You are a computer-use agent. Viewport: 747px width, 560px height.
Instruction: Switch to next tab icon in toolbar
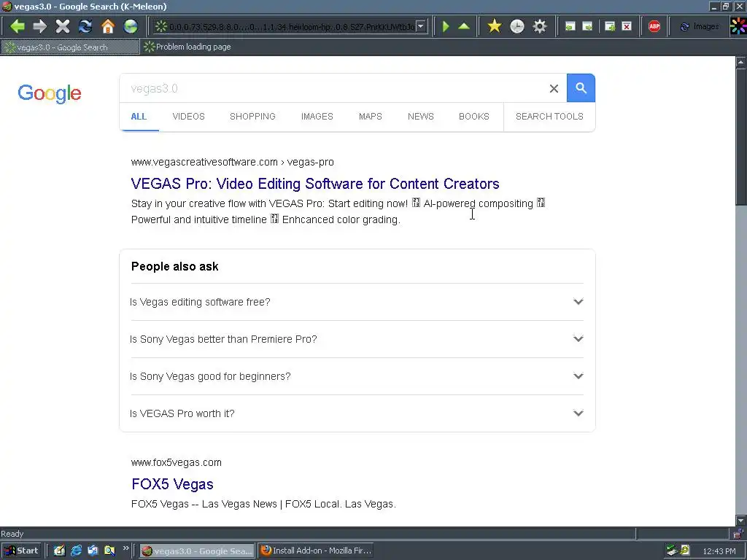[x=587, y=27]
